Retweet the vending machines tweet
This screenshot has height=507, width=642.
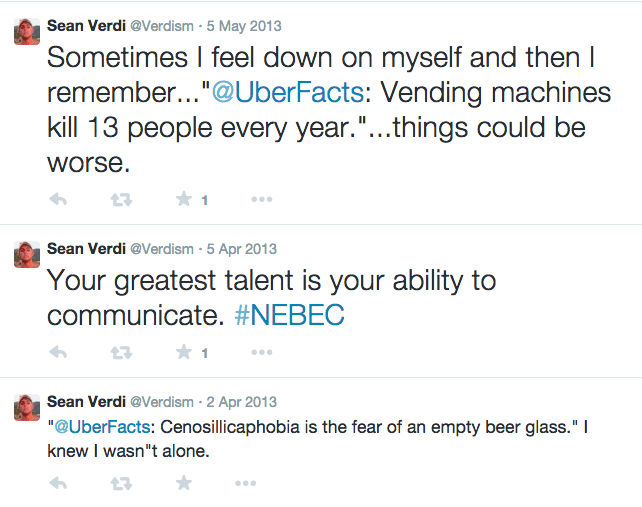121,200
